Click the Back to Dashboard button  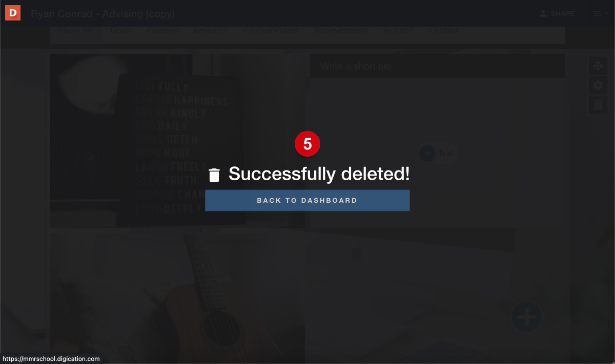tap(307, 200)
